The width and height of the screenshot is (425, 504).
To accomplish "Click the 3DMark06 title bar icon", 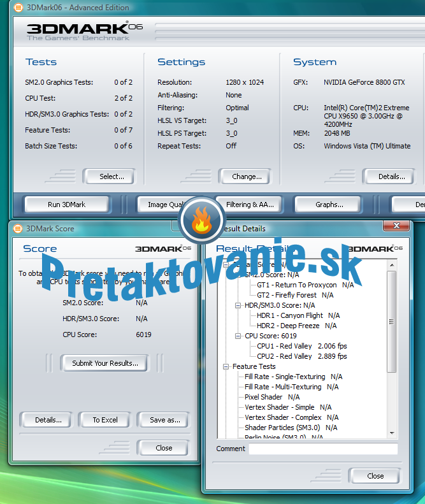I will tap(18, 8).
